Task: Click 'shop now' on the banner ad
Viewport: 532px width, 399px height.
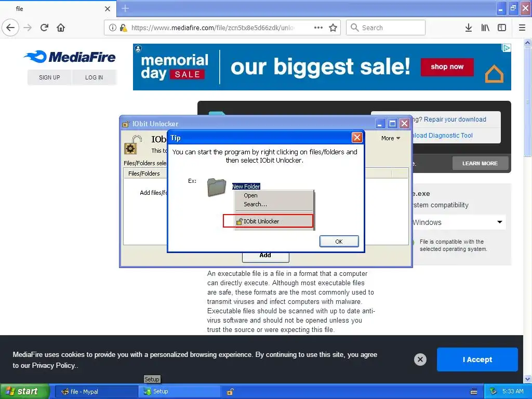Action: click(x=447, y=67)
